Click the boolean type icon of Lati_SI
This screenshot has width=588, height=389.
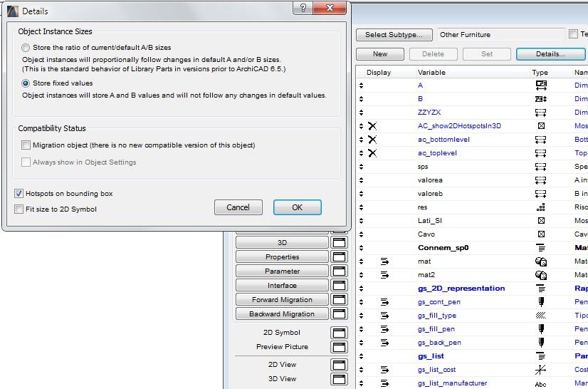(x=541, y=220)
